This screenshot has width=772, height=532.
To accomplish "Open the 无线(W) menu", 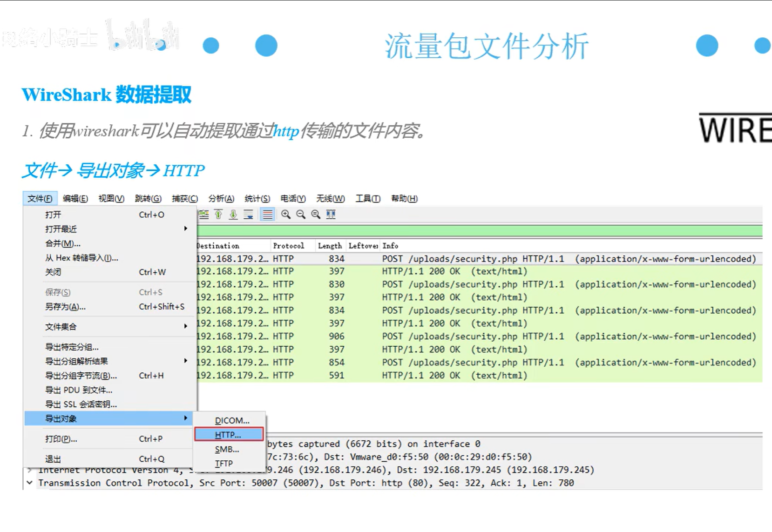I will point(331,199).
